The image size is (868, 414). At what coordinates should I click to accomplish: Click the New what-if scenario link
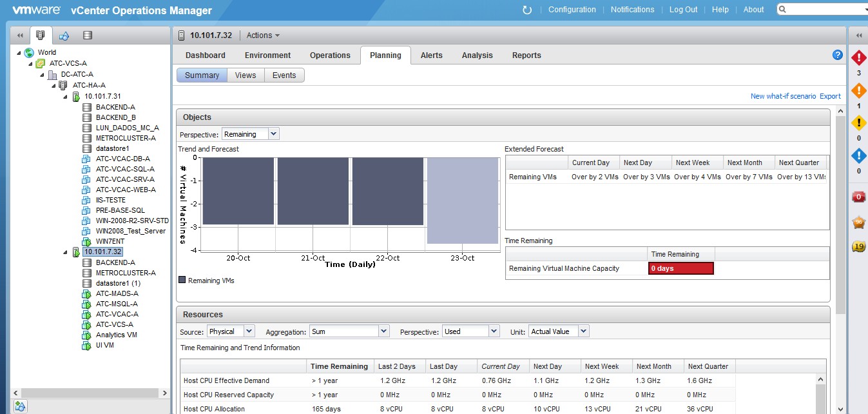point(783,96)
